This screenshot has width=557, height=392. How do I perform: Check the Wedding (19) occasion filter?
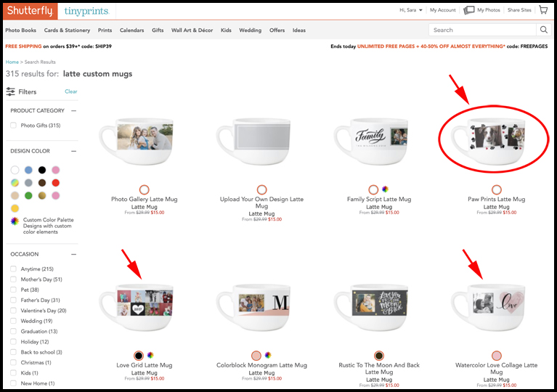pos(14,321)
